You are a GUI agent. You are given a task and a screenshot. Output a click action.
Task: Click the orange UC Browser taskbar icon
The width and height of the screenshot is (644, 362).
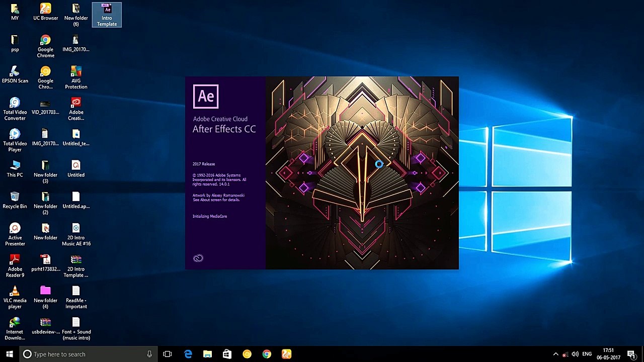286,354
